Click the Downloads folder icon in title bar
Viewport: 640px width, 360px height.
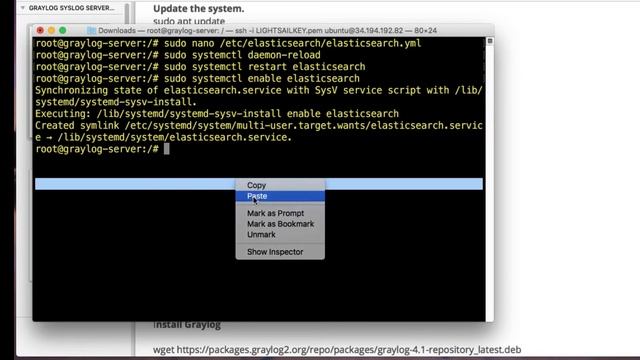point(91,31)
